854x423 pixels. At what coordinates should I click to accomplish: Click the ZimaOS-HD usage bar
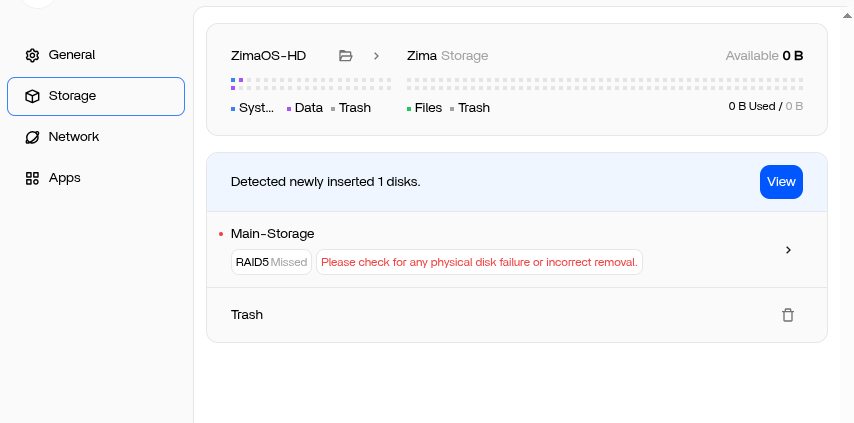click(311, 84)
